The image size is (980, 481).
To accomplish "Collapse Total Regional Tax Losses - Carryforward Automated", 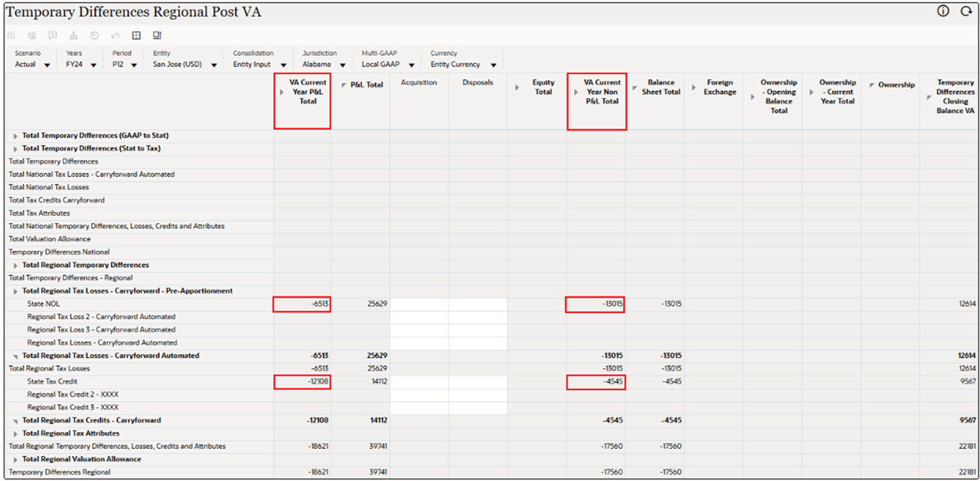I will click(15, 356).
